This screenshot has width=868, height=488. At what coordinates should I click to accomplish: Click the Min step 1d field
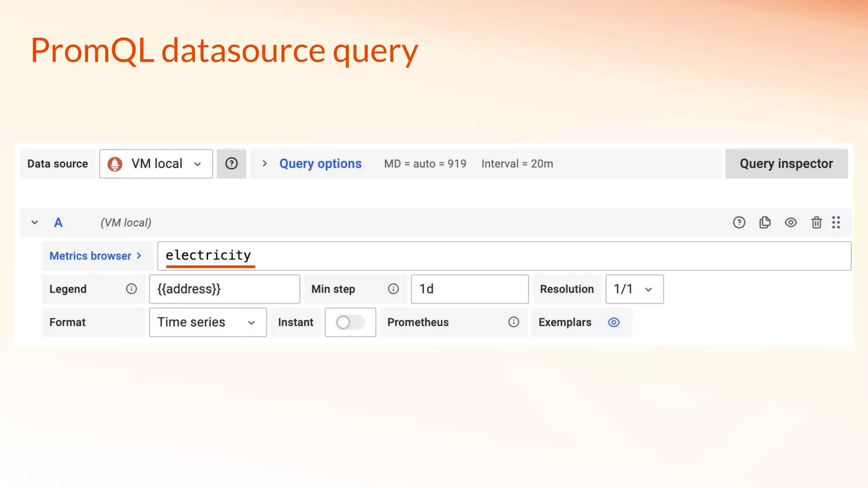(x=470, y=289)
